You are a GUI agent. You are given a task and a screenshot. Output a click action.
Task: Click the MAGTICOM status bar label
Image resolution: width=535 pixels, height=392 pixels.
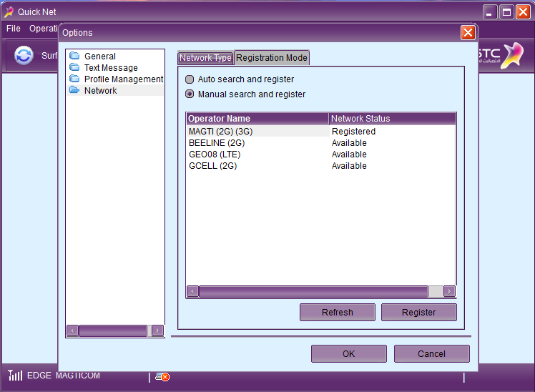(x=78, y=376)
